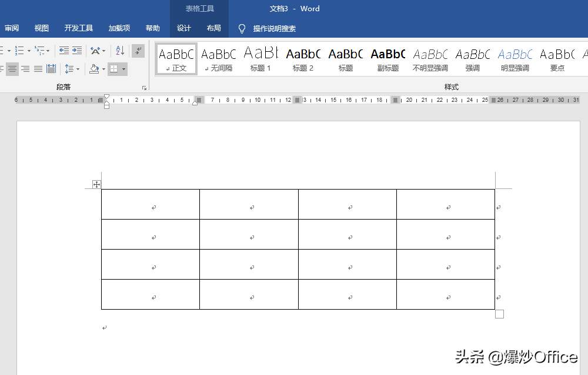Click the ruler column marker near mark 19
588x375 pixels.
[x=395, y=100]
